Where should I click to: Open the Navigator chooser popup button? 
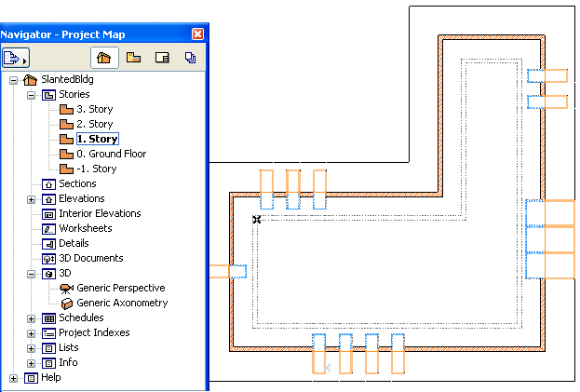tap(16, 58)
